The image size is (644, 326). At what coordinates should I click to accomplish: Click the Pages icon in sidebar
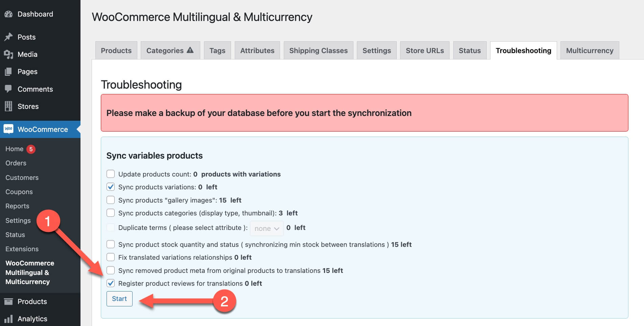[8, 72]
